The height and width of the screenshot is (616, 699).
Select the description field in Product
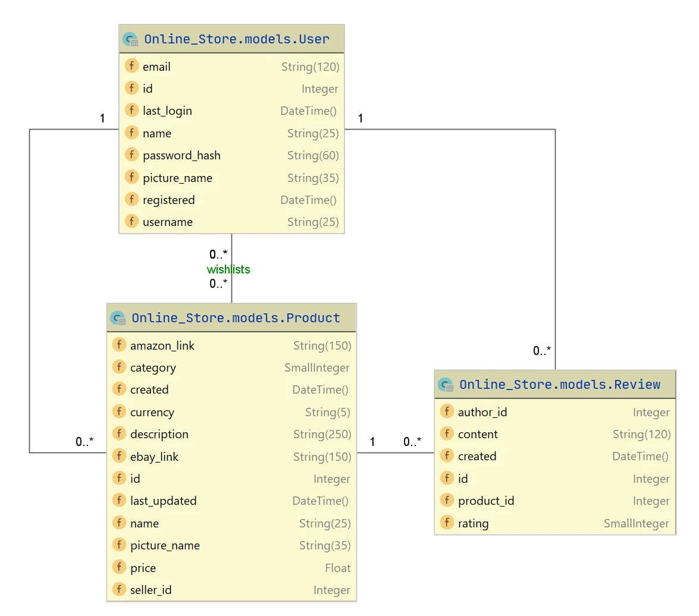click(159, 434)
